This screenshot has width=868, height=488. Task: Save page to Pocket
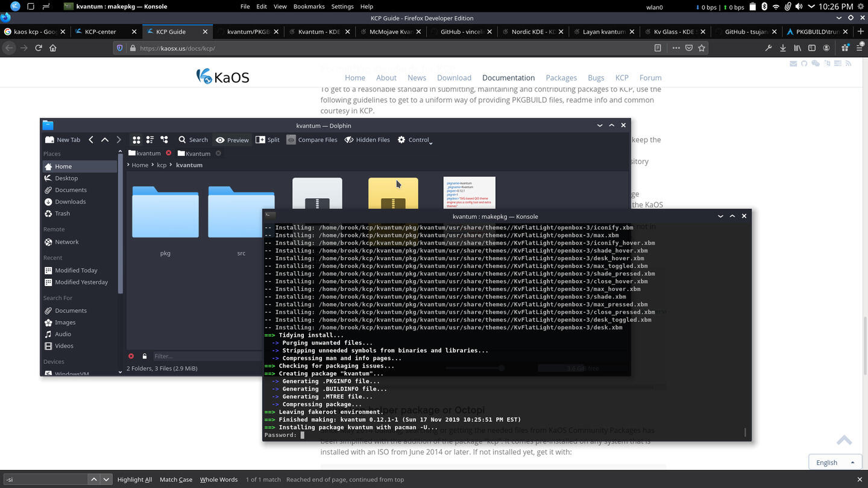[x=689, y=48]
